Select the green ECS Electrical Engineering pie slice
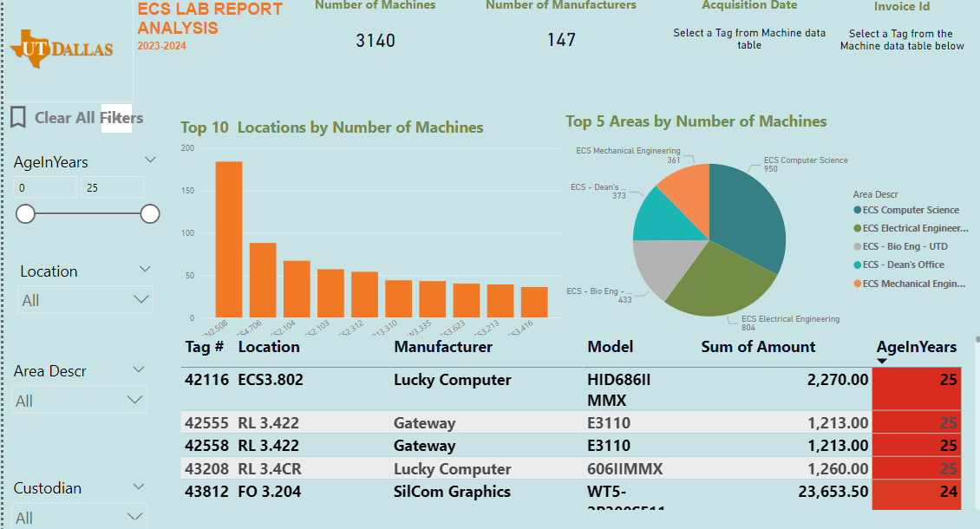Screen dimensions: 980x529 point(719,281)
